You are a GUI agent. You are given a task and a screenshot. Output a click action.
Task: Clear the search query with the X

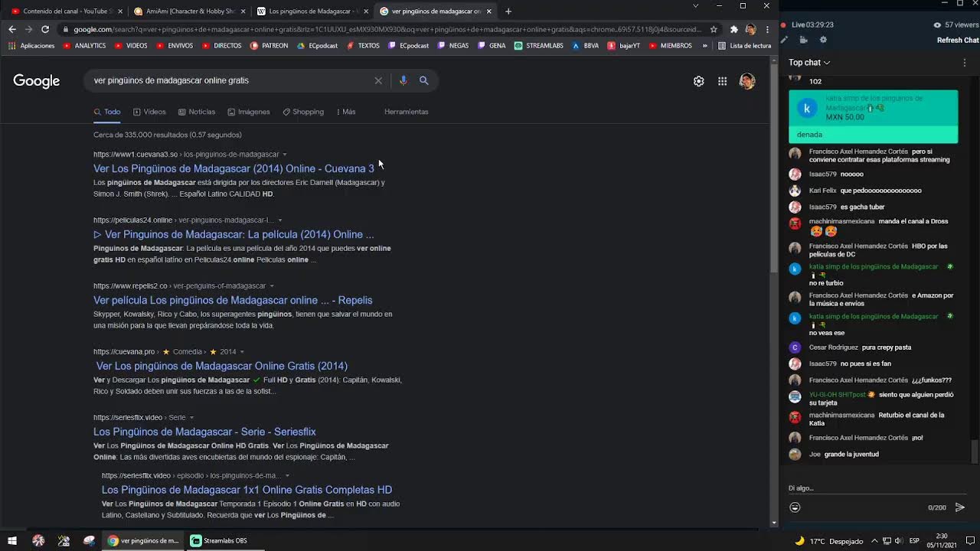point(378,80)
